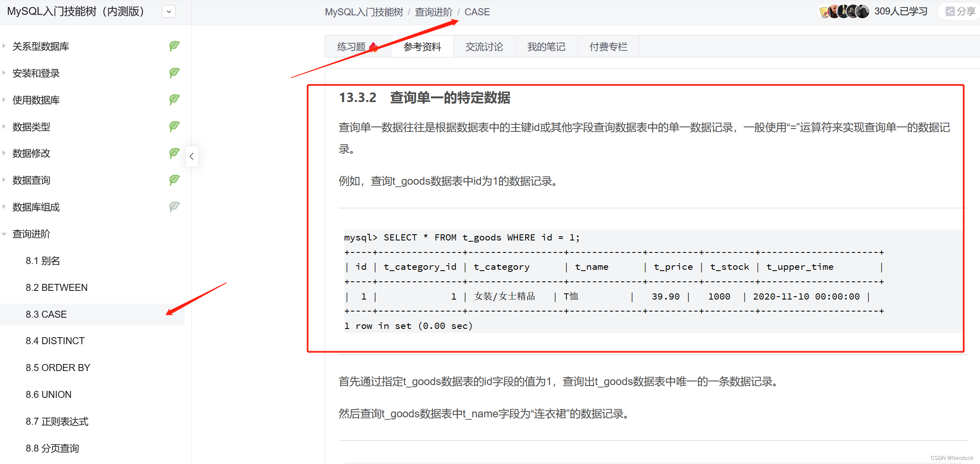Expand 数据库组成 tree arrow
The width and height of the screenshot is (980, 464).
point(4,207)
